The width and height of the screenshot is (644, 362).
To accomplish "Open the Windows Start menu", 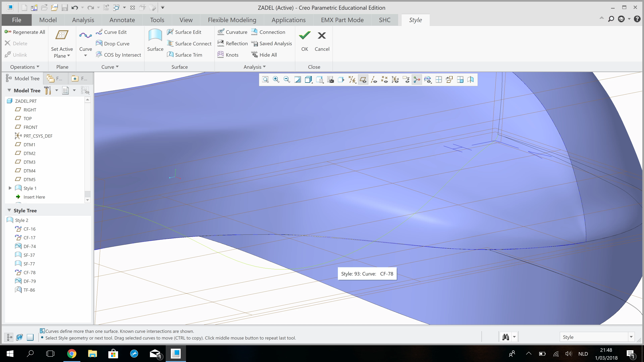I will pyautogui.click(x=10, y=353).
